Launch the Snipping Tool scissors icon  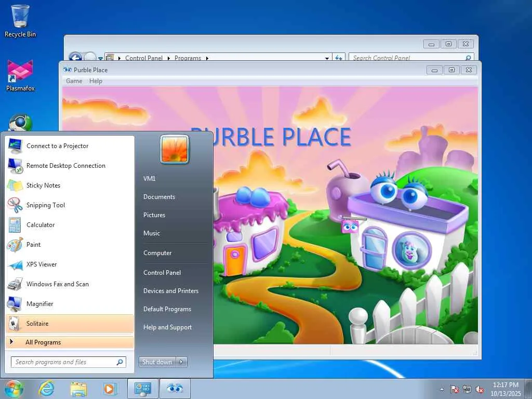[x=15, y=205]
